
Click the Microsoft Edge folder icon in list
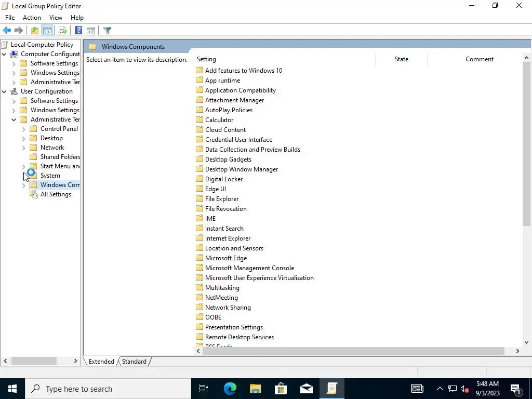pyautogui.click(x=199, y=258)
